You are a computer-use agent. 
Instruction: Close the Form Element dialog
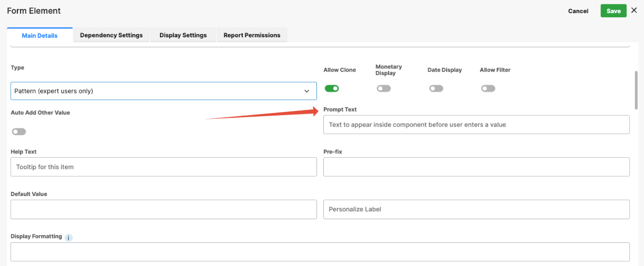[634, 11]
